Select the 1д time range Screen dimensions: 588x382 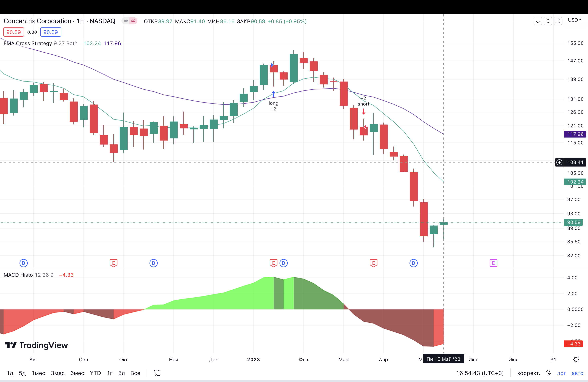(x=10, y=373)
